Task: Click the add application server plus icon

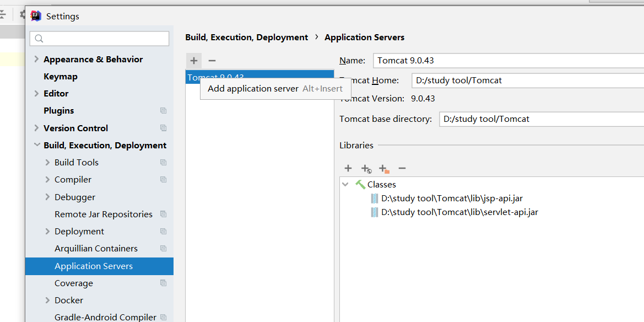Action: tap(193, 61)
